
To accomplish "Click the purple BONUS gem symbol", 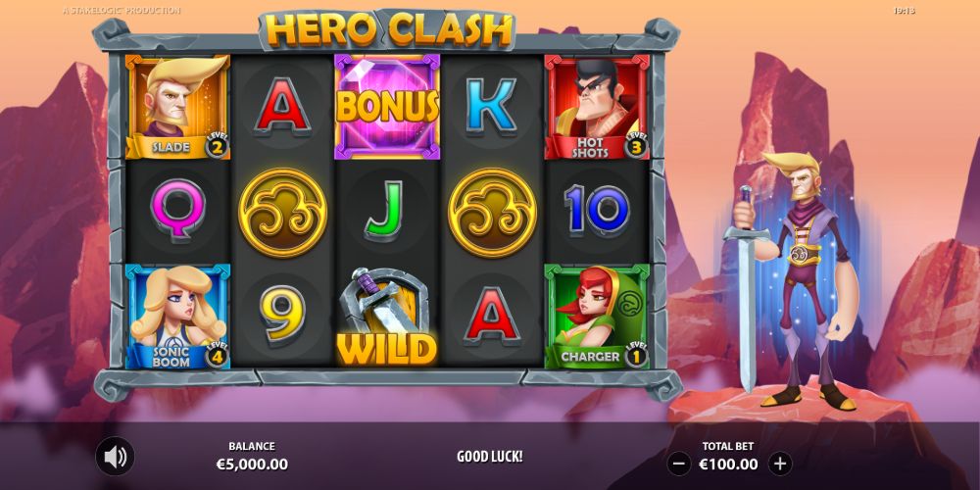I will click(387, 107).
